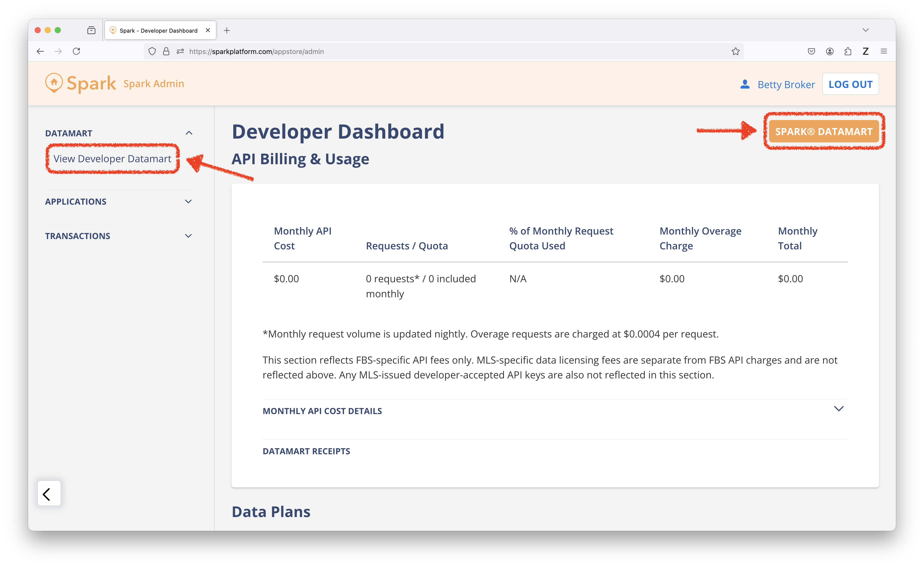Viewport: 924px width, 568px height.
Task: Collapse the sidebar with the left chevron button
Action: 49,493
